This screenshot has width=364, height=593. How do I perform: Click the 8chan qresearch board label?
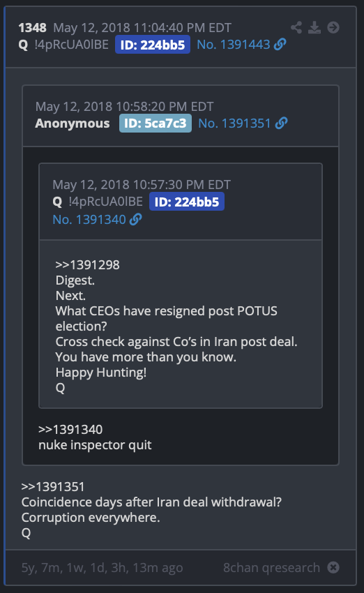(271, 568)
